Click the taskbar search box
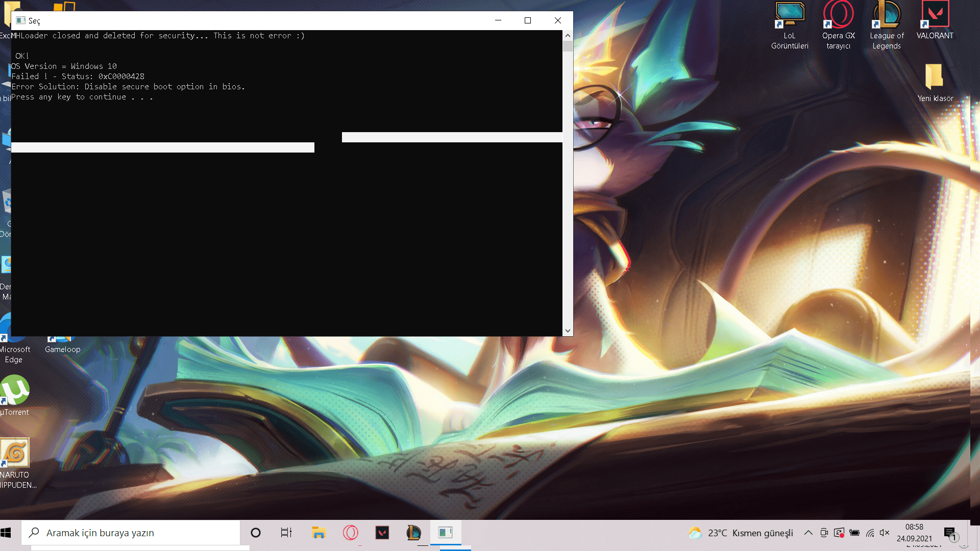 click(x=131, y=533)
